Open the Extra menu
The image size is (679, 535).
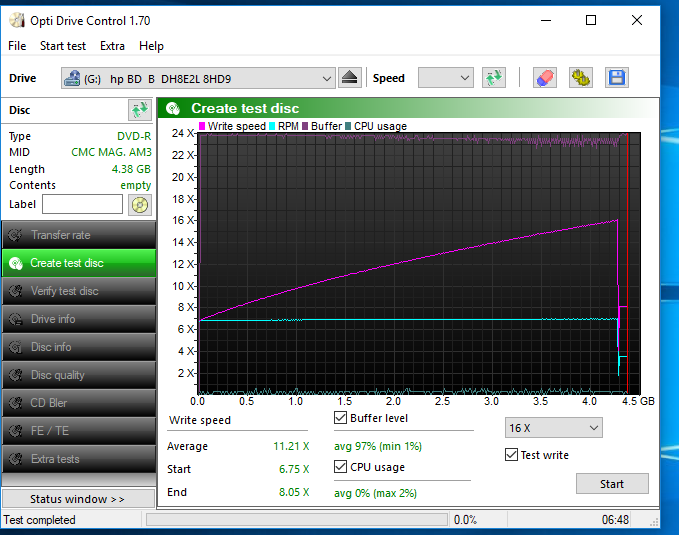[112, 46]
